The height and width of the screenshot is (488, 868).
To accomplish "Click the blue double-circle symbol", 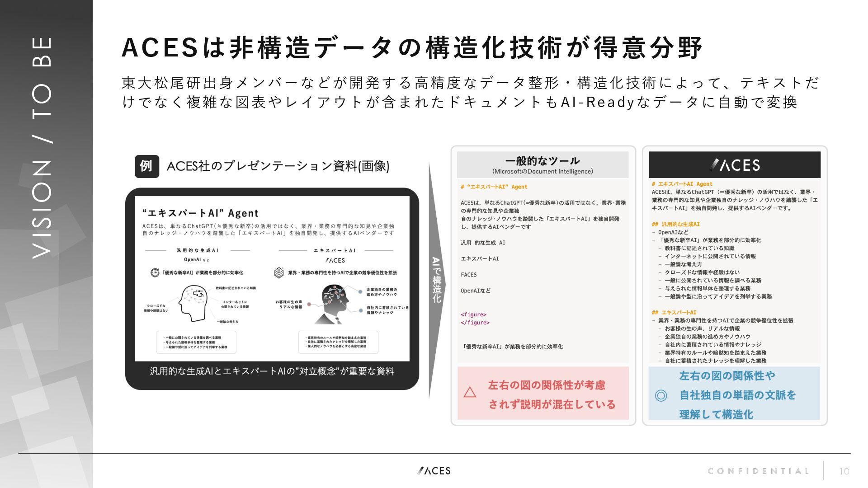I will coord(660,396).
